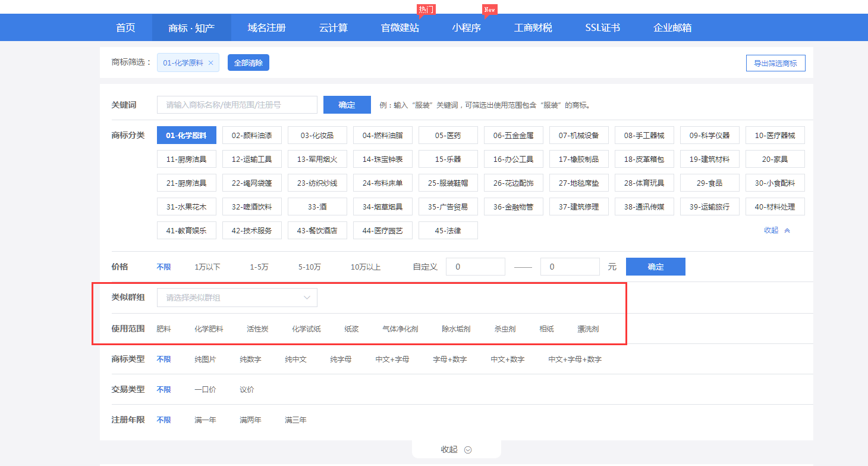Screen dimensions: 868x466
Task: Collapse the filter panel via bottom 收起
Action: click(x=456, y=450)
